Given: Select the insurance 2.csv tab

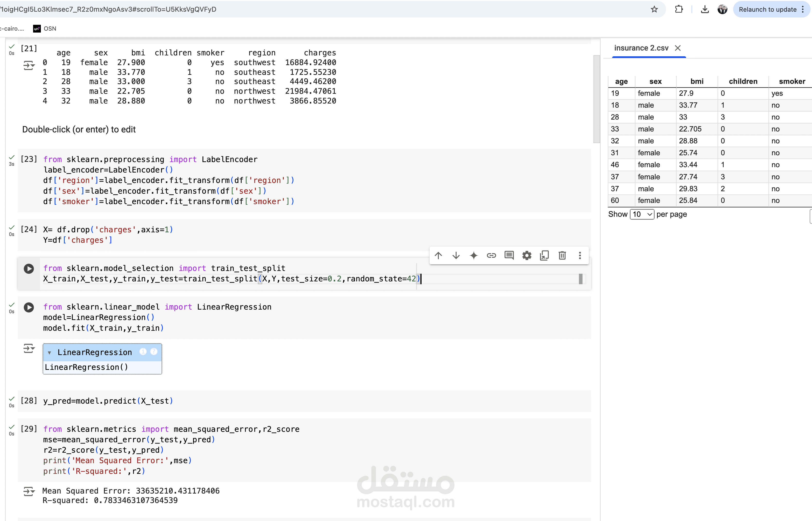Looking at the screenshot, I should pyautogui.click(x=641, y=48).
